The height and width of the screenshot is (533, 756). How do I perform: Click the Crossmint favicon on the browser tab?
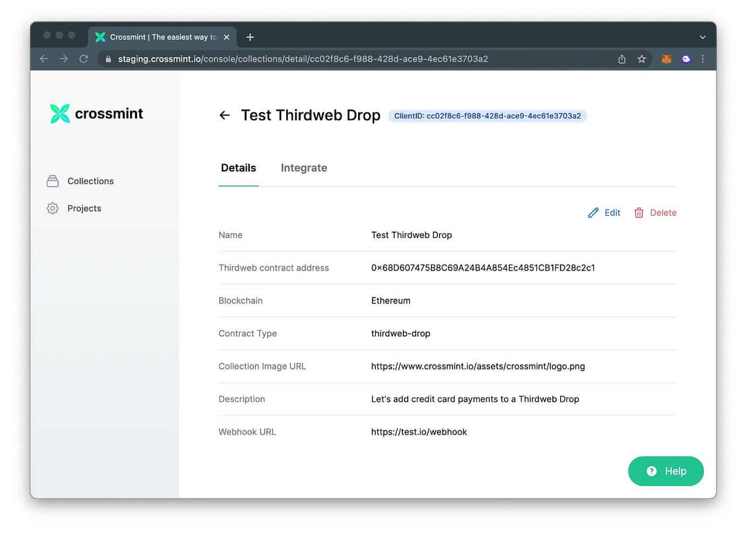point(100,37)
